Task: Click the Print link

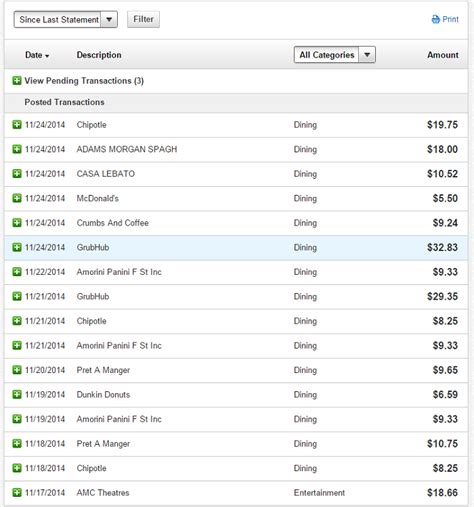Action: tap(445, 19)
